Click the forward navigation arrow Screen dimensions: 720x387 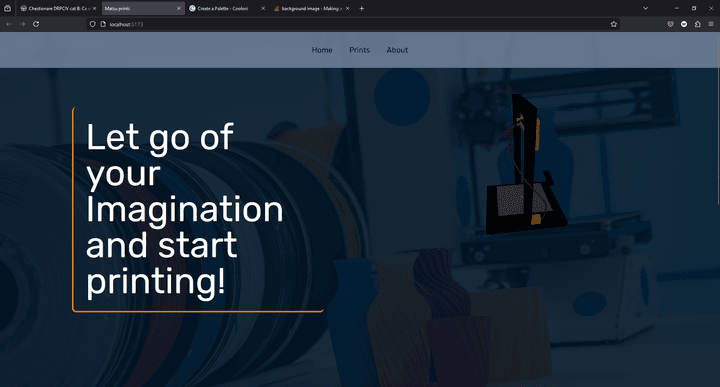22,24
